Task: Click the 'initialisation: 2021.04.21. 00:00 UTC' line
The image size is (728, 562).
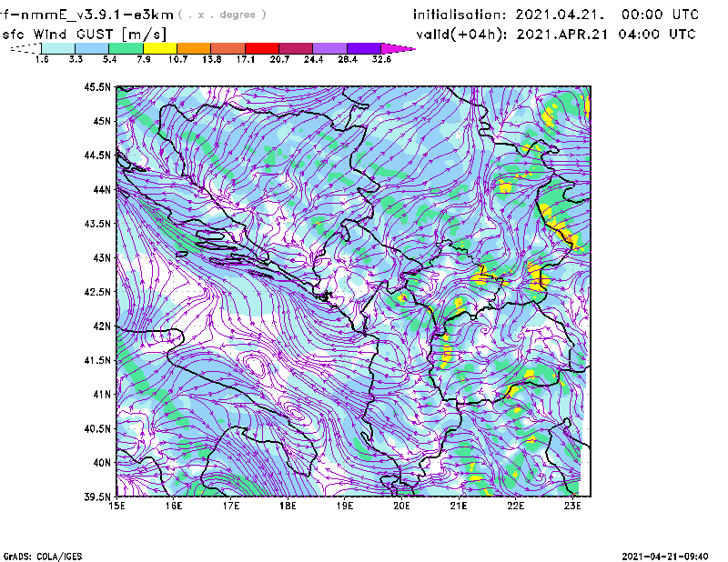Action: [x=556, y=15]
